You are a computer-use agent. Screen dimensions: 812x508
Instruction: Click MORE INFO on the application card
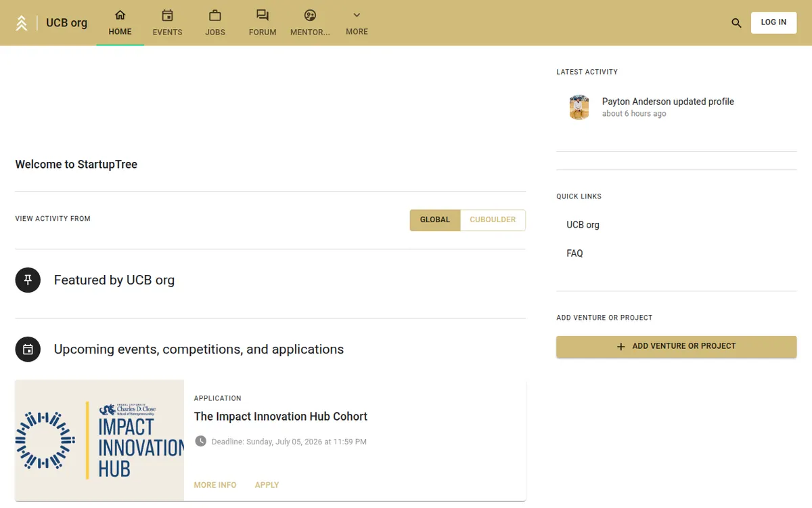click(215, 485)
